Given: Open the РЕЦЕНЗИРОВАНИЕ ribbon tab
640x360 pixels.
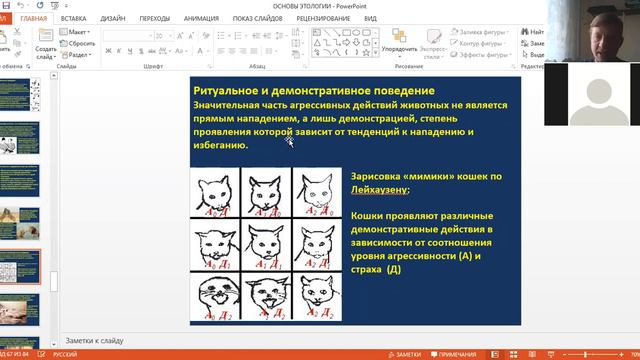Looking at the screenshot, I should tap(323, 18).
